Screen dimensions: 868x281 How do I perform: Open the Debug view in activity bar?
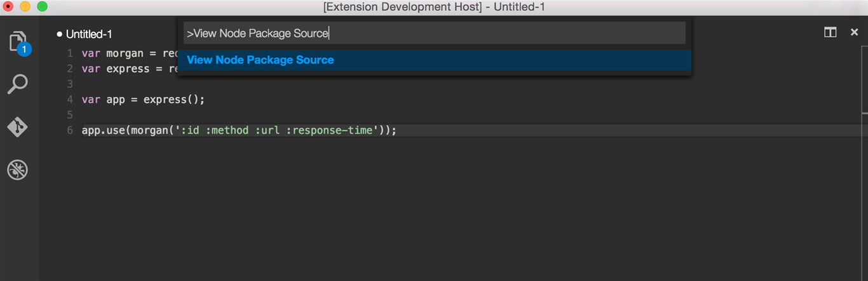point(18,170)
